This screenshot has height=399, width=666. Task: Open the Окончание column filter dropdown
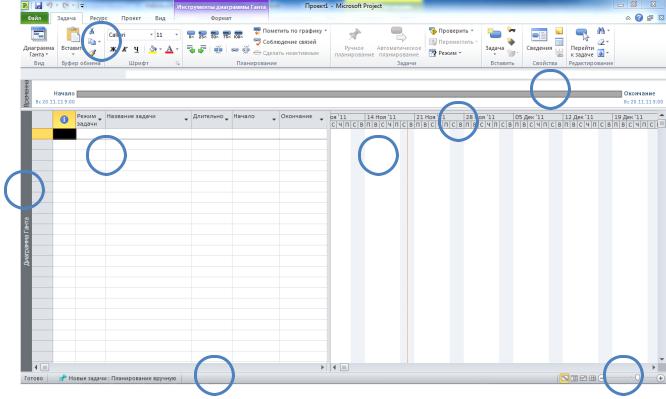(x=321, y=120)
